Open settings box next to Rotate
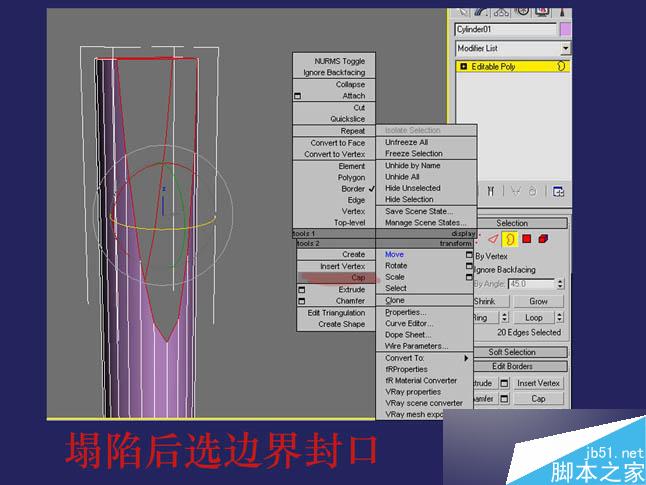 click(x=469, y=266)
